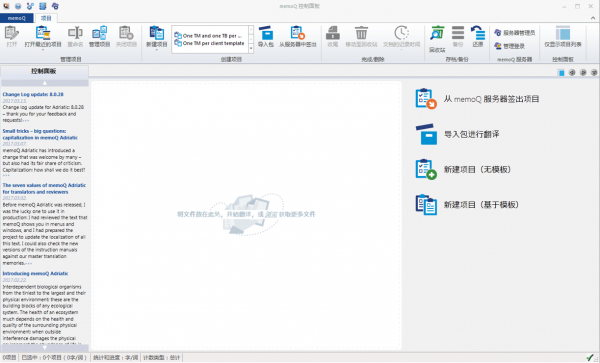
Task: Click the news panel scroll-down arrow
Action: (x=45, y=348)
